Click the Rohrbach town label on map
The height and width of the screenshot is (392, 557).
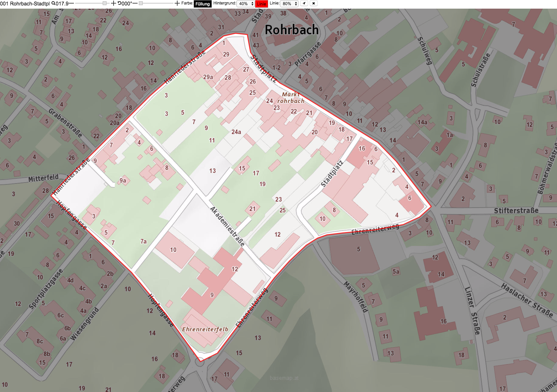click(x=292, y=30)
